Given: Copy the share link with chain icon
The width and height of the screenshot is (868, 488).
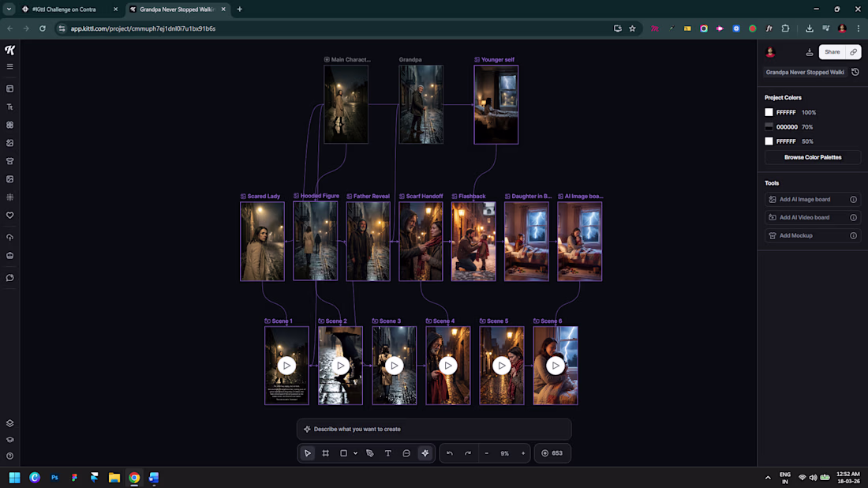Looking at the screenshot, I should pos(853,52).
